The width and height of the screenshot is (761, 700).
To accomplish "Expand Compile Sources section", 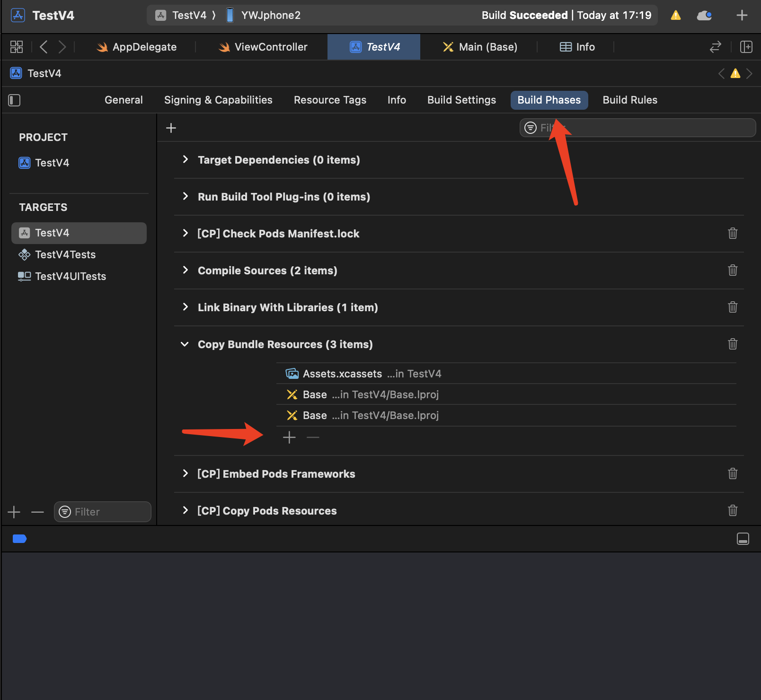I will (x=186, y=270).
